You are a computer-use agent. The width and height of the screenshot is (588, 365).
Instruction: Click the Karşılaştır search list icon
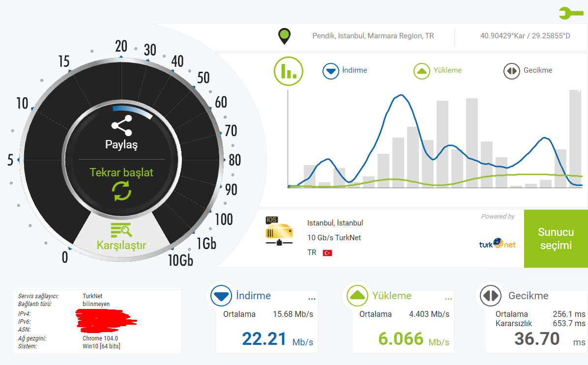(x=121, y=230)
